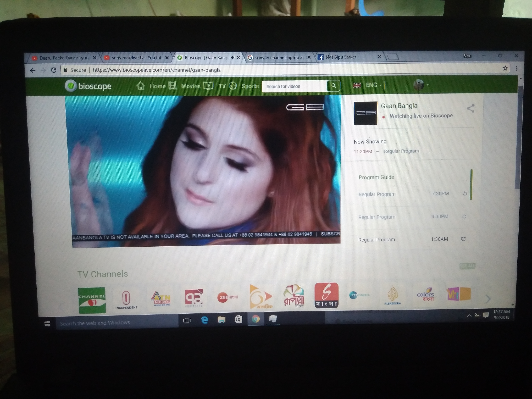The image size is (532, 399).
Task: Open the Sports section via its clock icon
Action: tap(233, 86)
